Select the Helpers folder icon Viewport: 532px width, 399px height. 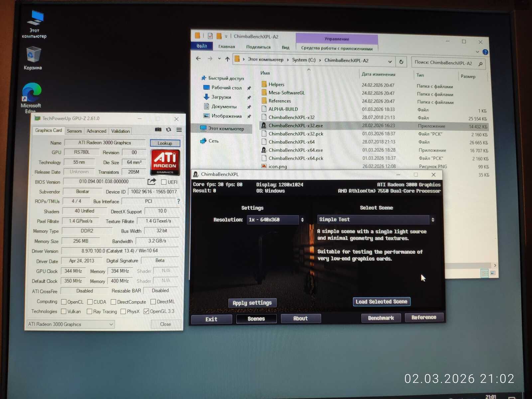264,84
